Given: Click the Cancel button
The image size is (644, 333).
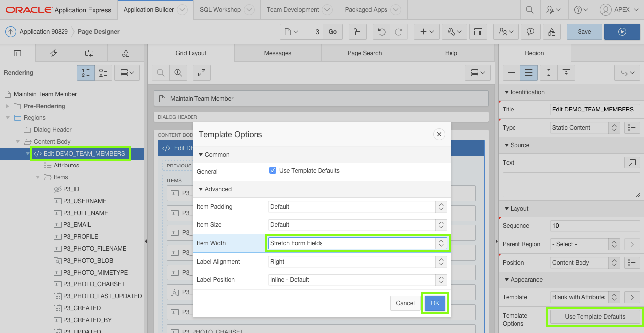Looking at the screenshot, I should point(405,303).
